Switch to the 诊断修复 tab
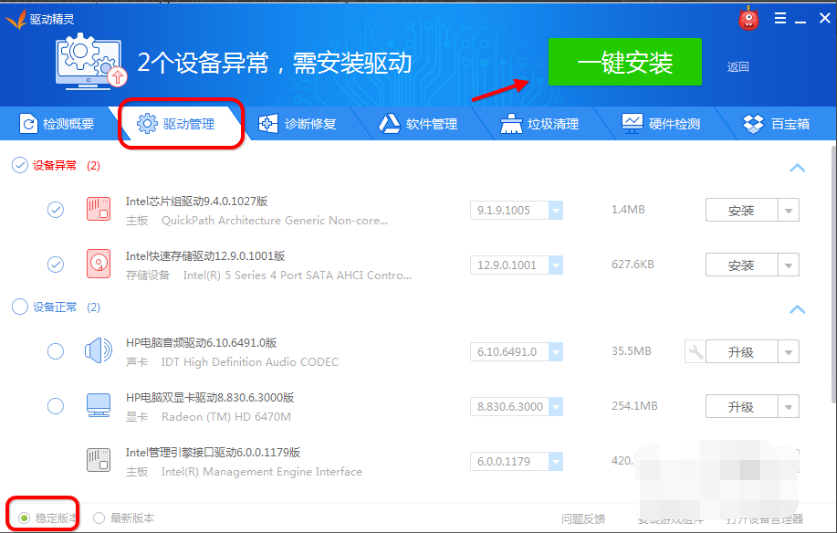 point(297,124)
